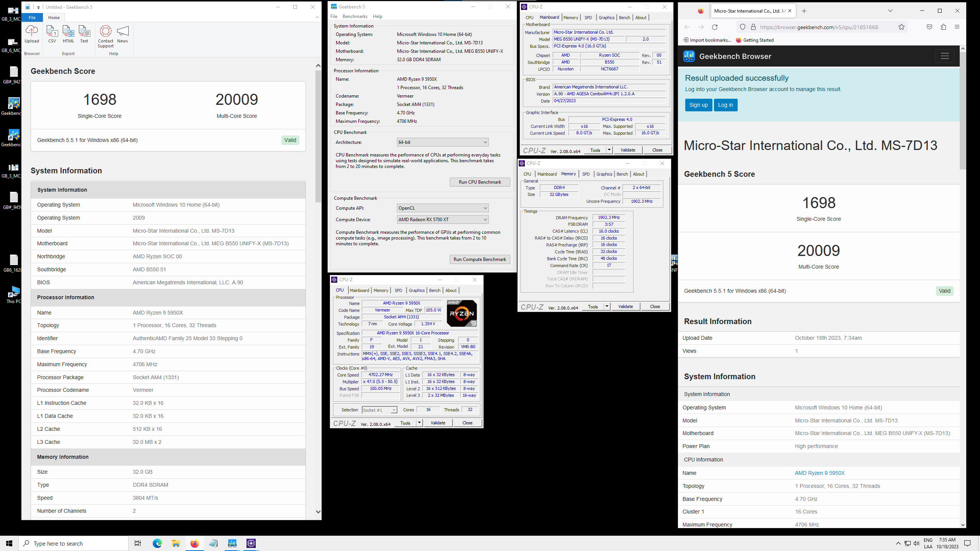Click the taskbar search box
This screenshot has width=980, height=551.
[73, 543]
